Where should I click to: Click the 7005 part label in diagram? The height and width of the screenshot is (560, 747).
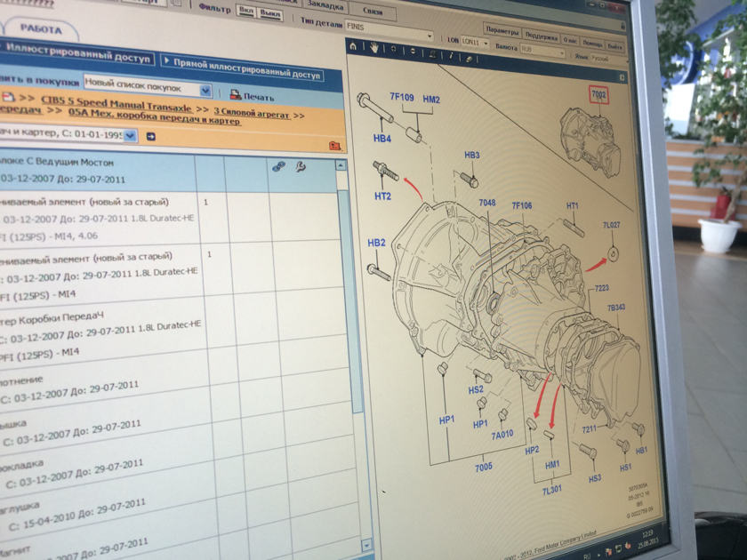[484, 468]
